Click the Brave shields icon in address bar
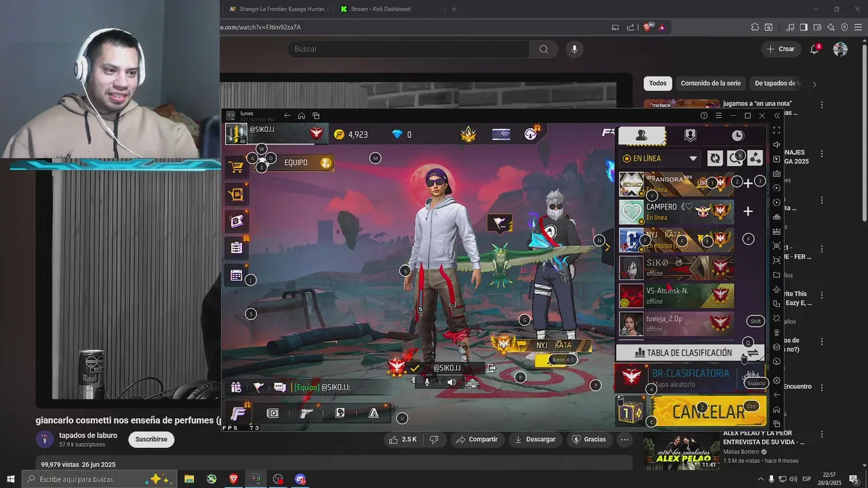868x488 pixels. pos(647,27)
